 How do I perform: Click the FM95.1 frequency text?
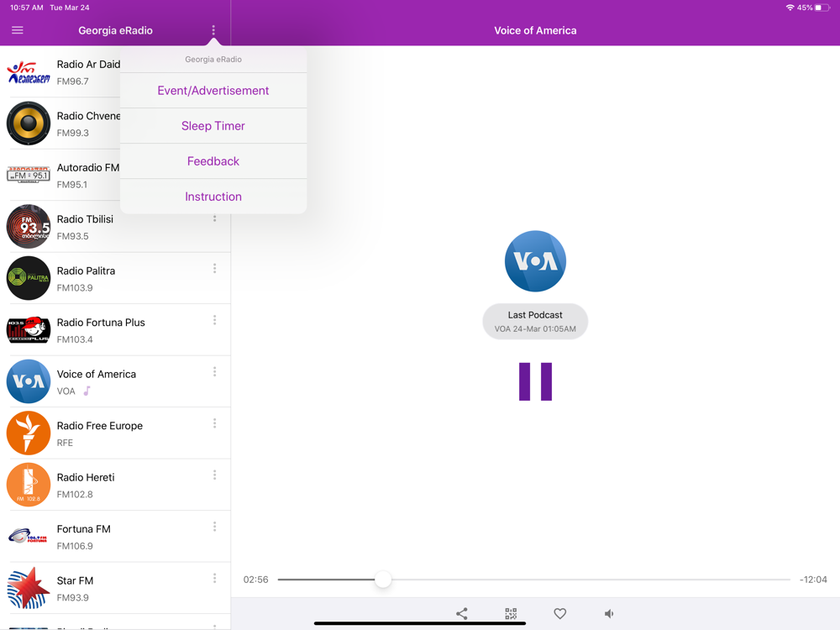(71, 184)
